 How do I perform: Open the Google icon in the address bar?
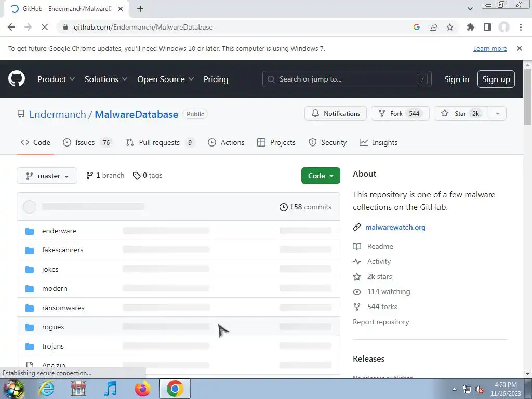(x=417, y=27)
